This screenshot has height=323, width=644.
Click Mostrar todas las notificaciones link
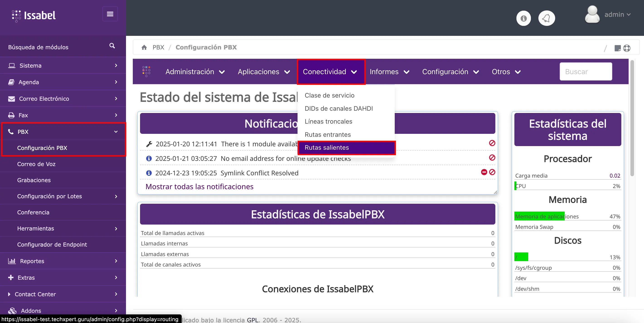click(199, 187)
